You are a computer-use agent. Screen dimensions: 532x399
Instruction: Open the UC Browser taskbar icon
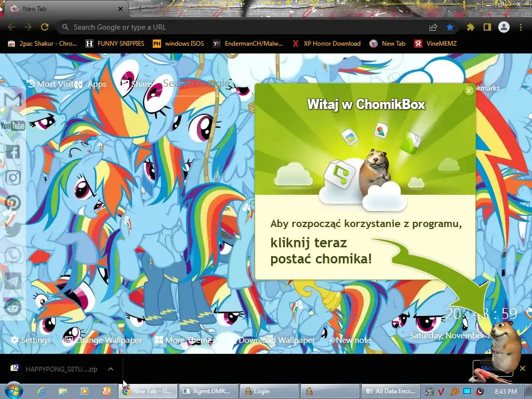pos(106,391)
